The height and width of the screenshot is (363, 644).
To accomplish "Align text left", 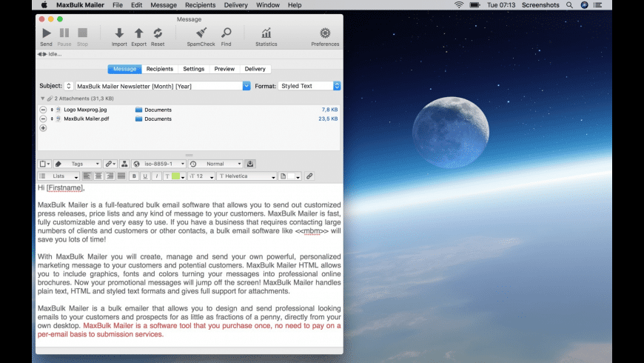I will [87, 176].
